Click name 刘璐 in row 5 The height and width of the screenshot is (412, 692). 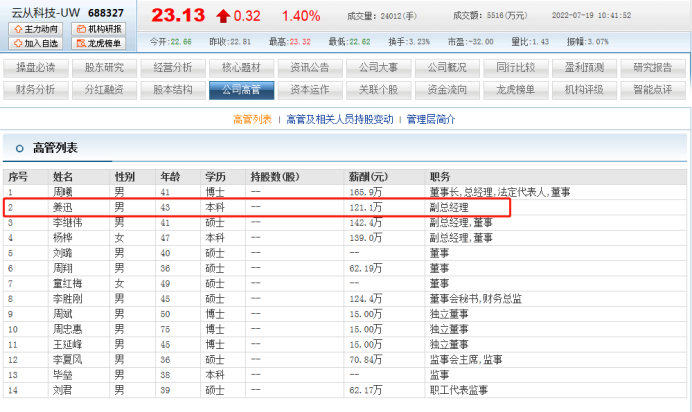tap(63, 253)
